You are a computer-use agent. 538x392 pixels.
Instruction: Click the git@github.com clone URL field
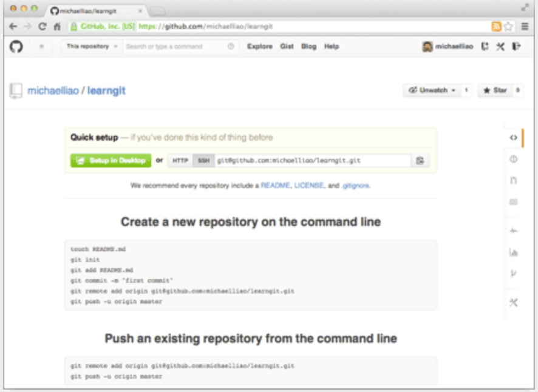click(x=312, y=161)
